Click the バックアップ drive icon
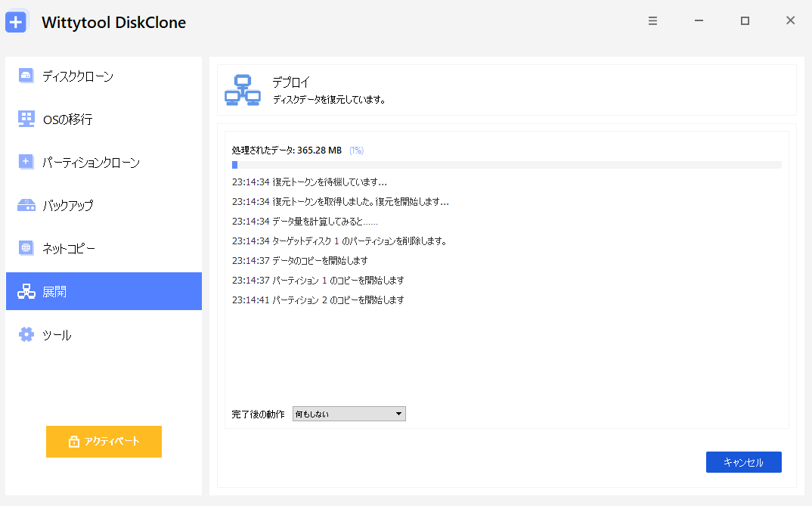Viewport: 812px width, 506px height. (26, 205)
